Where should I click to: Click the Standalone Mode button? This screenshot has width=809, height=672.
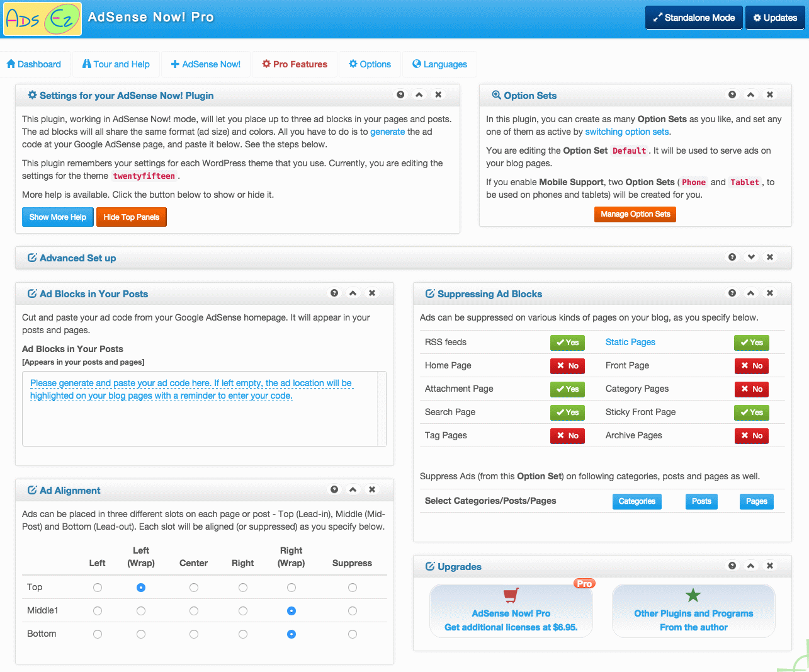pyautogui.click(x=694, y=18)
